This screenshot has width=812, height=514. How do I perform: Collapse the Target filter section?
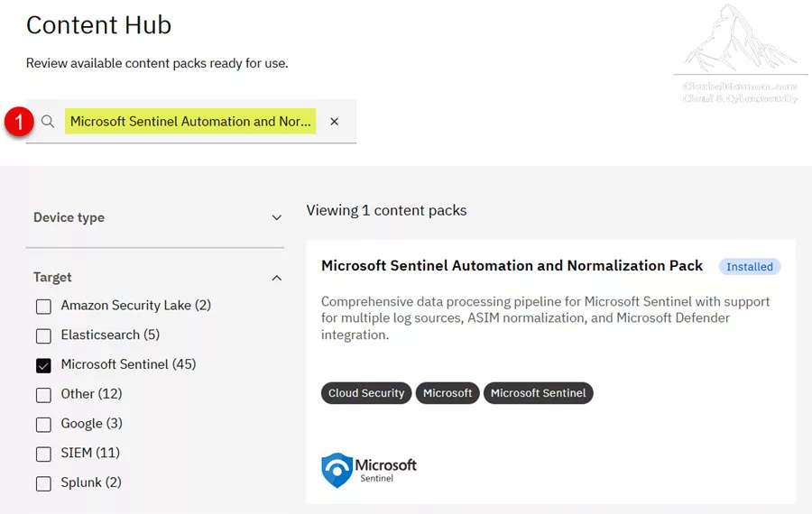point(277,278)
